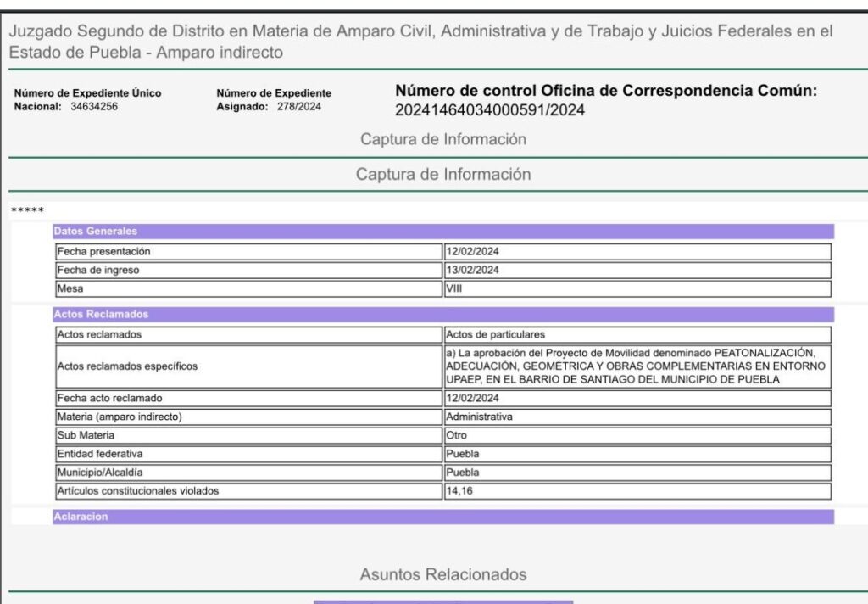Open the 'Actos de particulares' value field
This screenshot has height=604, width=868.
tap(637, 334)
